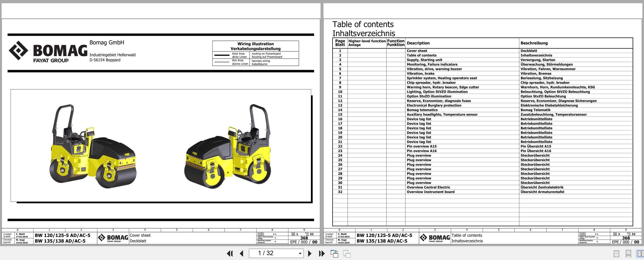Open the 'Cover sheet' contents entry
644x260 pixels.
[x=417, y=51]
